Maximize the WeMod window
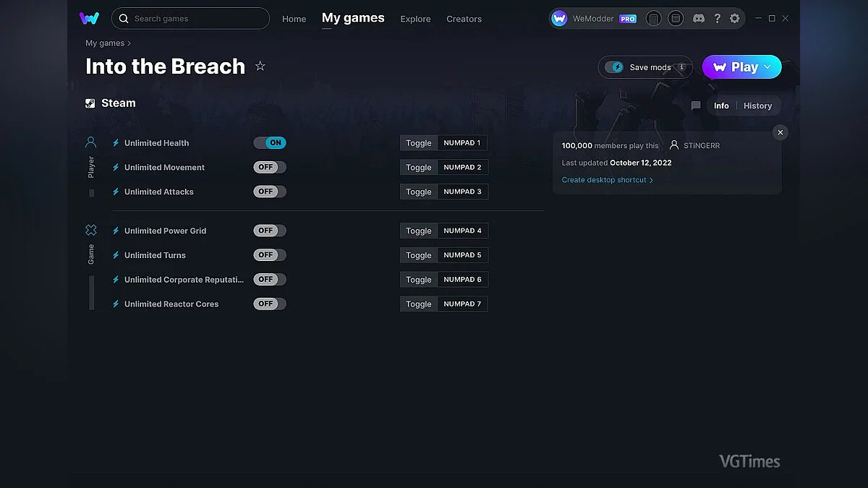 pyautogui.click(x=772, y=18)
